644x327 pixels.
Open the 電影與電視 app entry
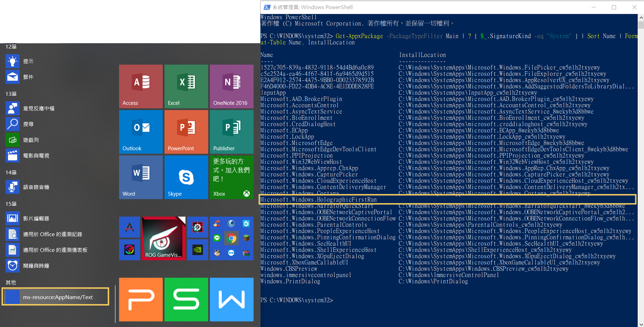tap(56, 155)
